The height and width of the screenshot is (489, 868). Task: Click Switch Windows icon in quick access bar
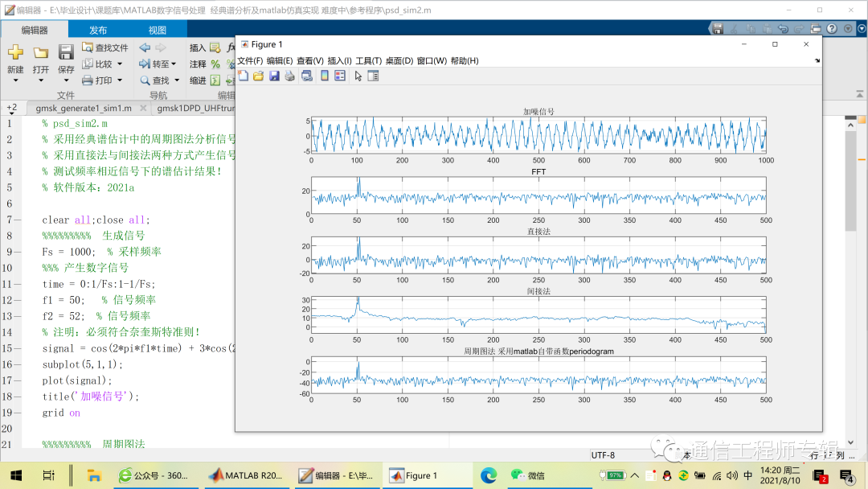pyautogui.click(x=816, y=29)
